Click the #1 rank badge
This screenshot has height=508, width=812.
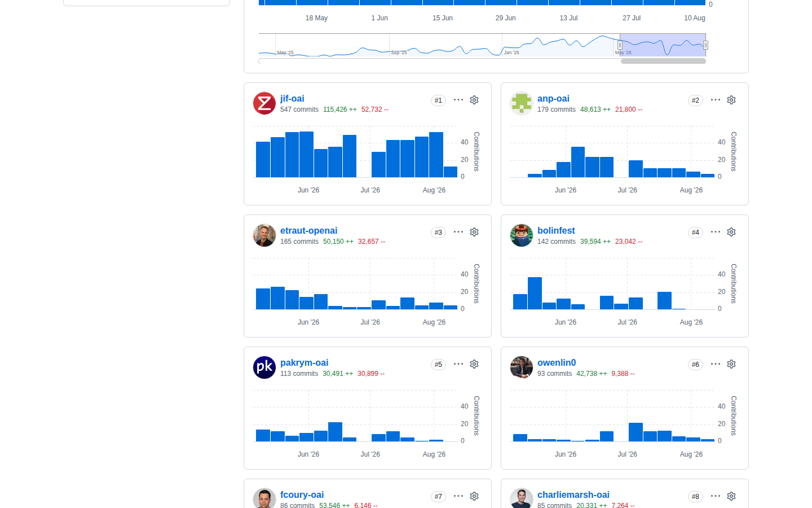tap(438, 100)
